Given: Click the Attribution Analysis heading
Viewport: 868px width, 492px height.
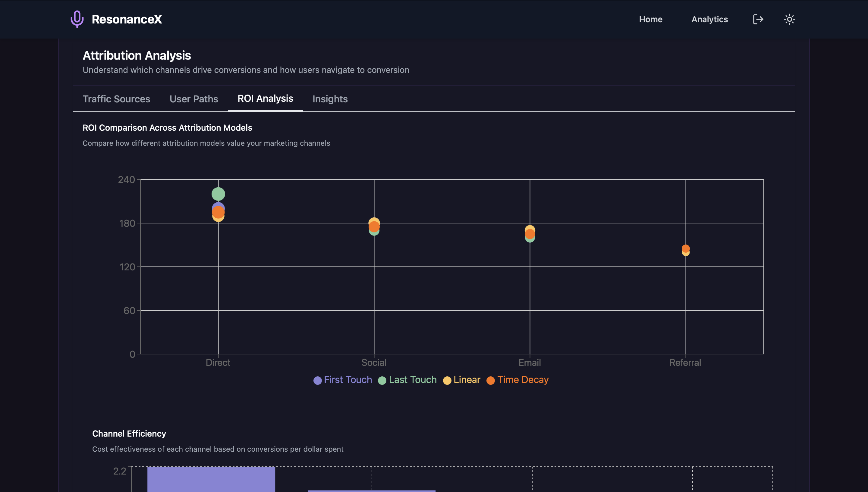Looking at the screenshot, I should (137, 55).
